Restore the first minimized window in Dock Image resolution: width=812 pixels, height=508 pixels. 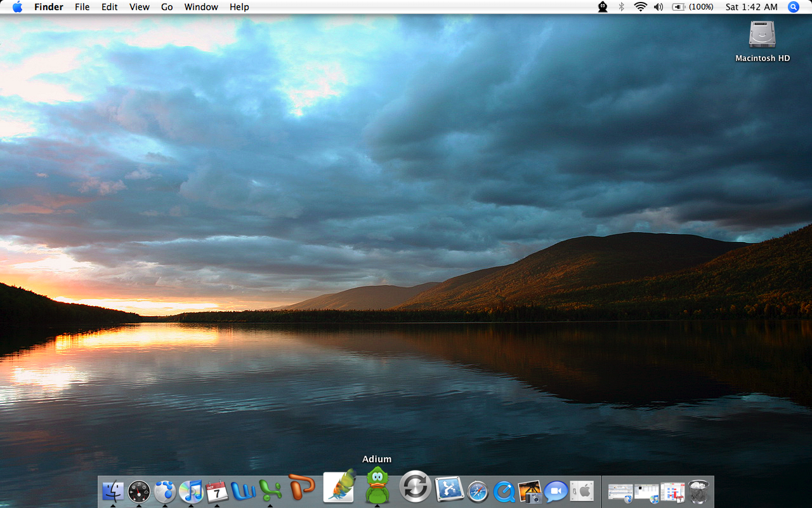point(620,493)
